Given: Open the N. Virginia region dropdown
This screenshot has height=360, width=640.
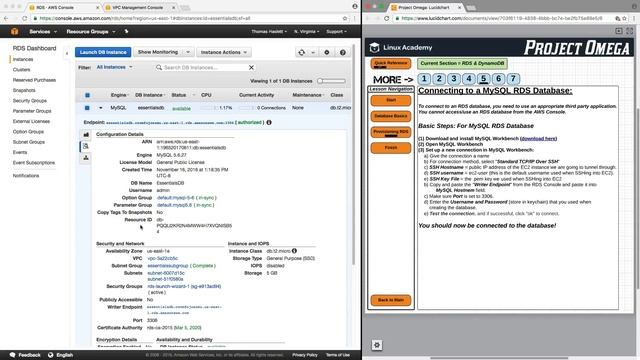Looking at the screenshot, I should [307, 31].
